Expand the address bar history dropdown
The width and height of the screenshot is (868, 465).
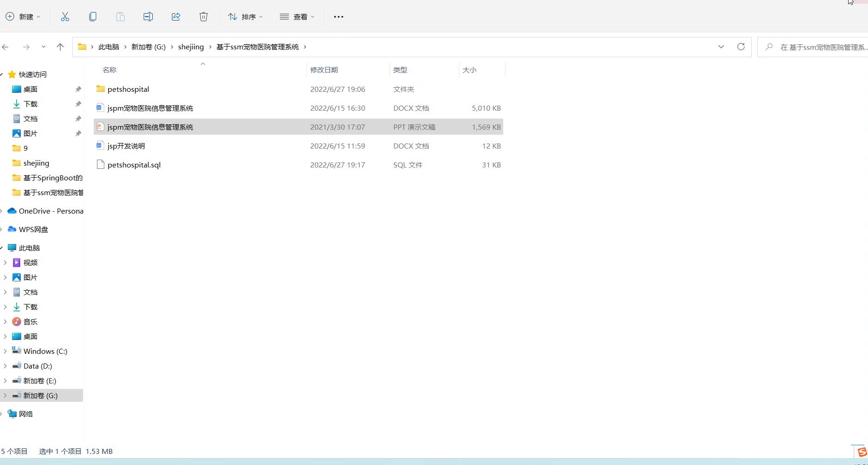click(721, 47)
